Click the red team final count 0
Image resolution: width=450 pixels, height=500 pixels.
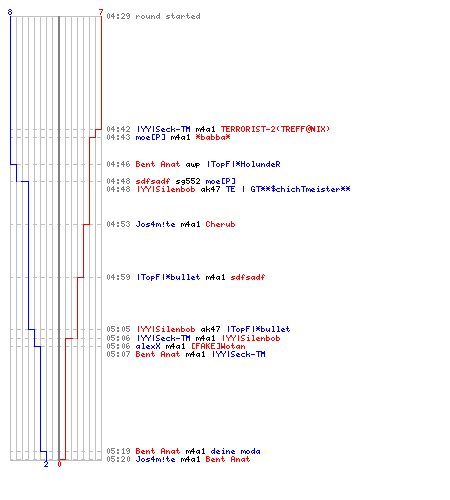click(59, 464)
